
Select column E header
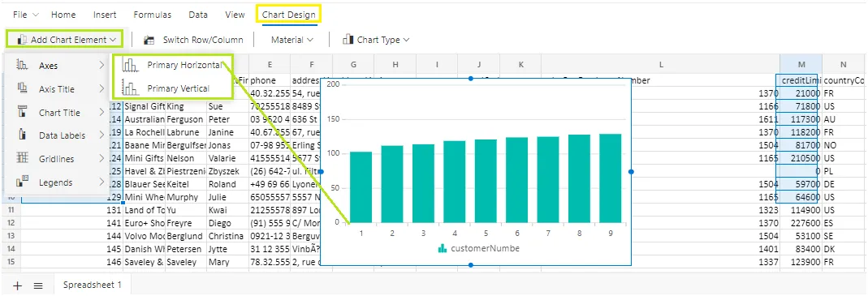click(269, 65)
